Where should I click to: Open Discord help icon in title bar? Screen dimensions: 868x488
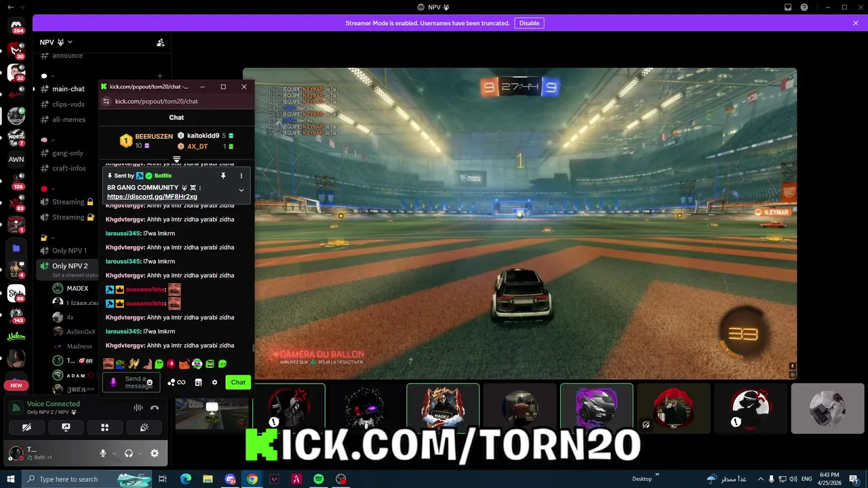click(804, 7)
